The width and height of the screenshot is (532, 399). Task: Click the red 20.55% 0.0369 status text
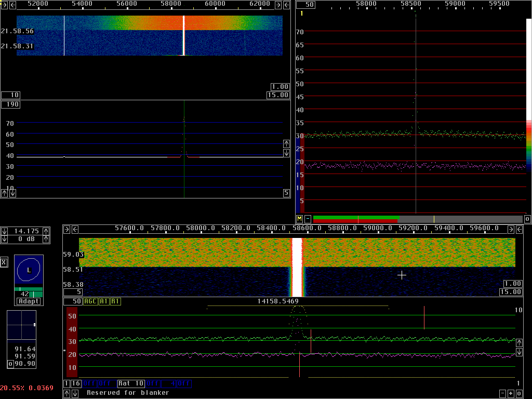27,388
